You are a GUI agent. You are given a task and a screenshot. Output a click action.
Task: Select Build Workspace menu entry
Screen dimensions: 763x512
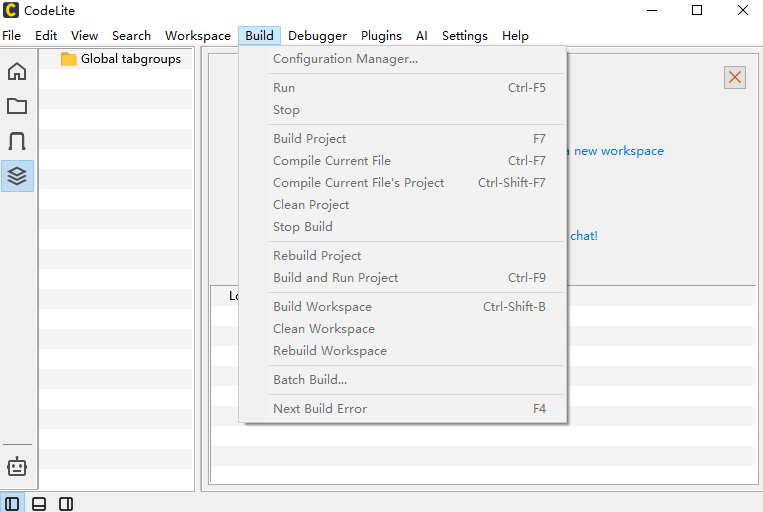pos(403,307)
